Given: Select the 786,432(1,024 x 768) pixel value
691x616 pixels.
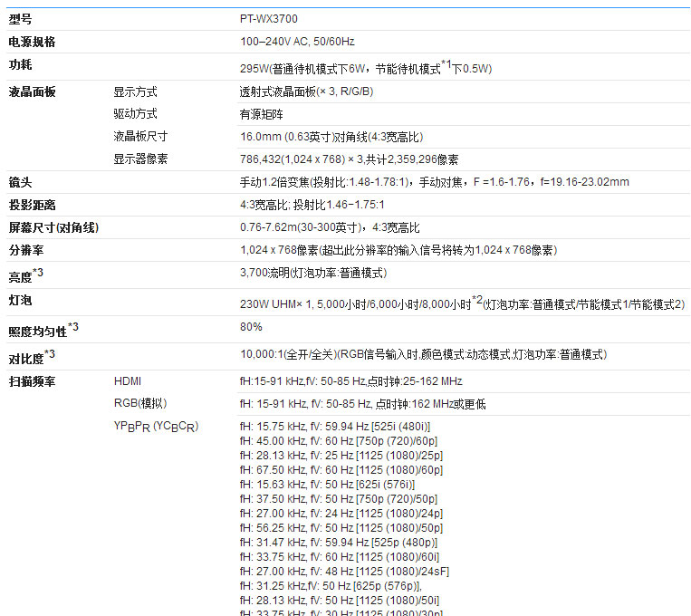Looking at the screenshot, I should (349, 159).
